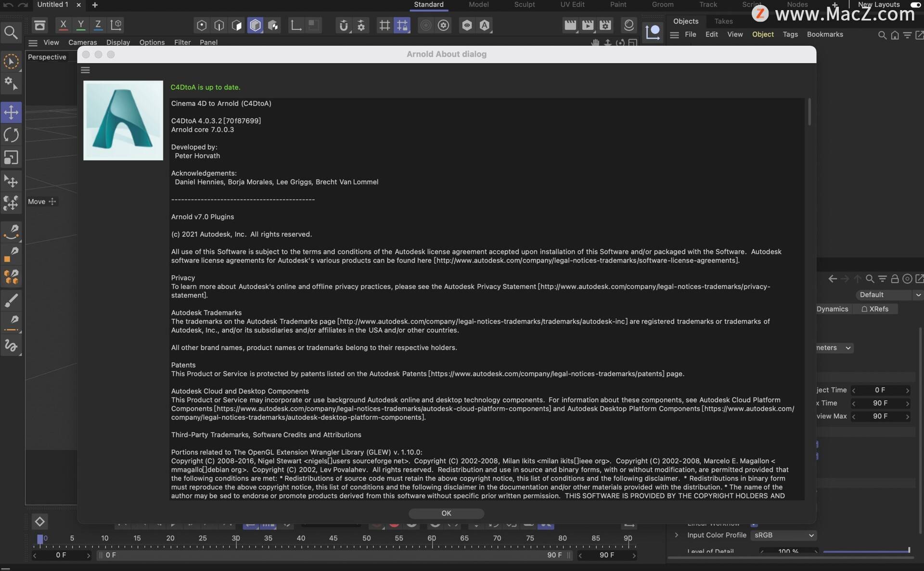924x571 pixels.
Task: Click the reset PSR box icon
Action: pyautogui.click(x=40, y=25)
